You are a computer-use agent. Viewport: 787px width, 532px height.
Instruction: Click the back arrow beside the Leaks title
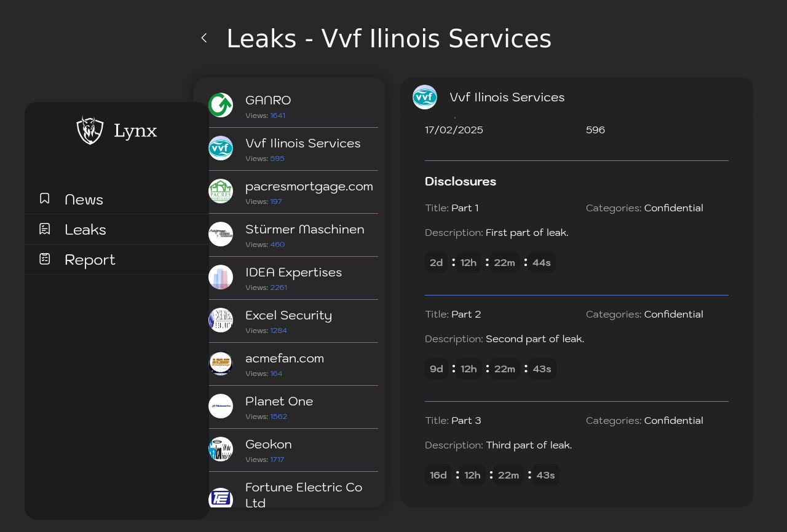tap(204, 38)
